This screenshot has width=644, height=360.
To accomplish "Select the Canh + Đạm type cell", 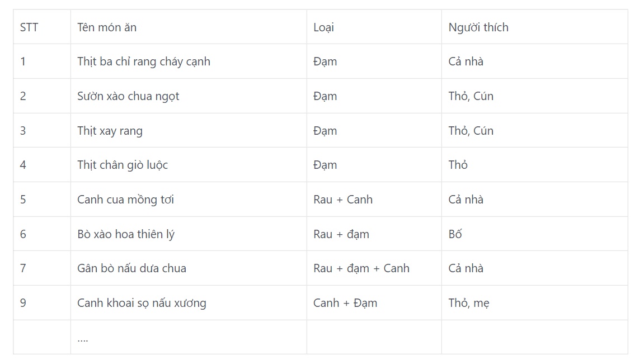I will point(374,303).
